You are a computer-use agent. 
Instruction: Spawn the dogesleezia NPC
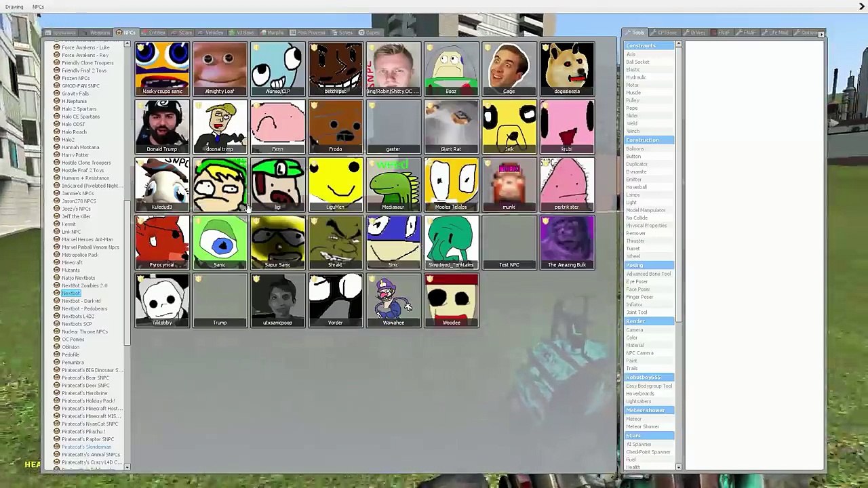point(568,68)
